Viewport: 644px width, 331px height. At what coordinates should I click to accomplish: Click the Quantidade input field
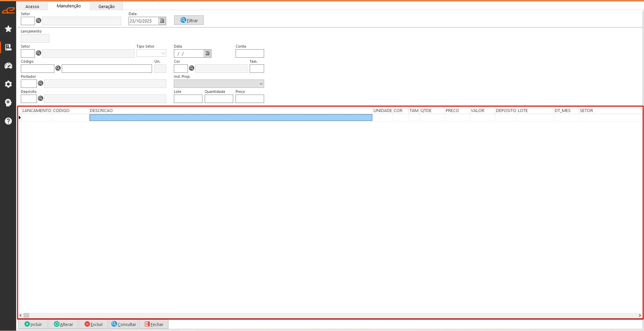(219, 99)
